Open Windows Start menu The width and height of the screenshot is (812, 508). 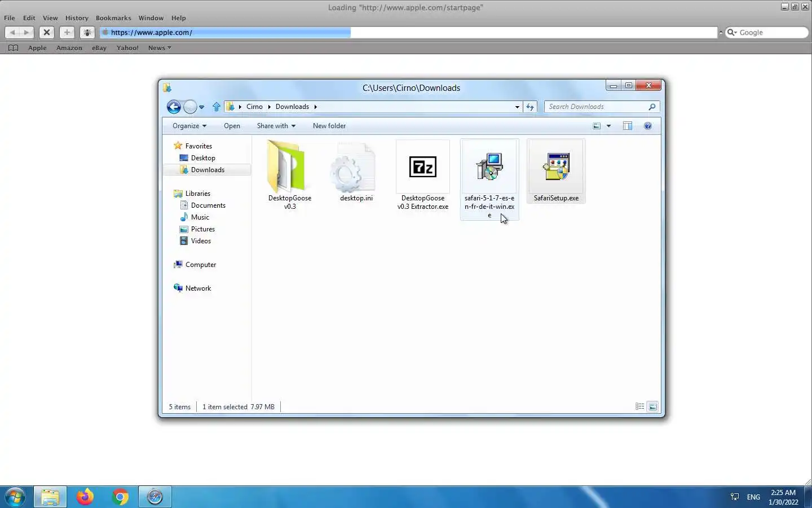15,497
